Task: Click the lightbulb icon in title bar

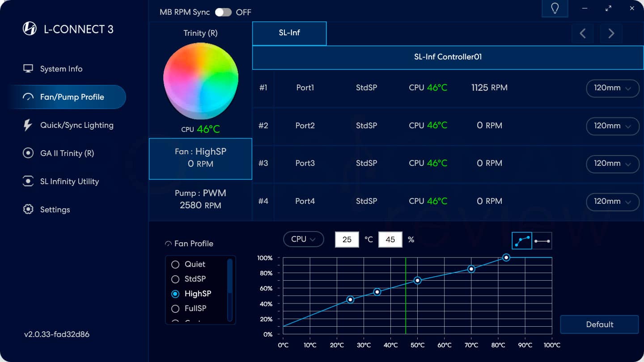Action: [555, 8]
